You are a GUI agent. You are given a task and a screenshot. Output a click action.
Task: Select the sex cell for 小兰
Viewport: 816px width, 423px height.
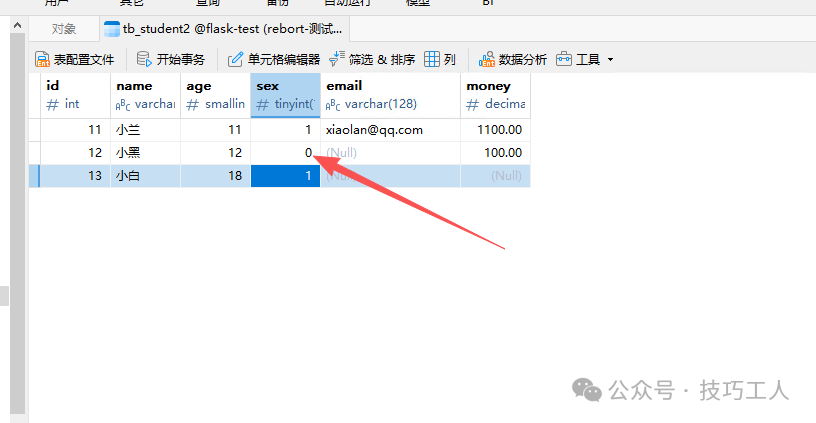pyautogui.click(x=285, y=130)
